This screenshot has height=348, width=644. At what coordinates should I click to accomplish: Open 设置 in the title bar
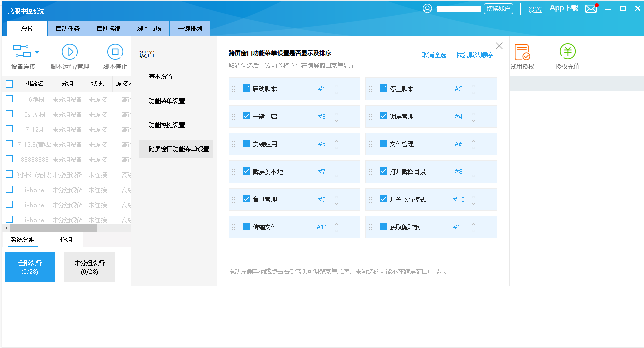pyautogui.click(x=535, y=10)
